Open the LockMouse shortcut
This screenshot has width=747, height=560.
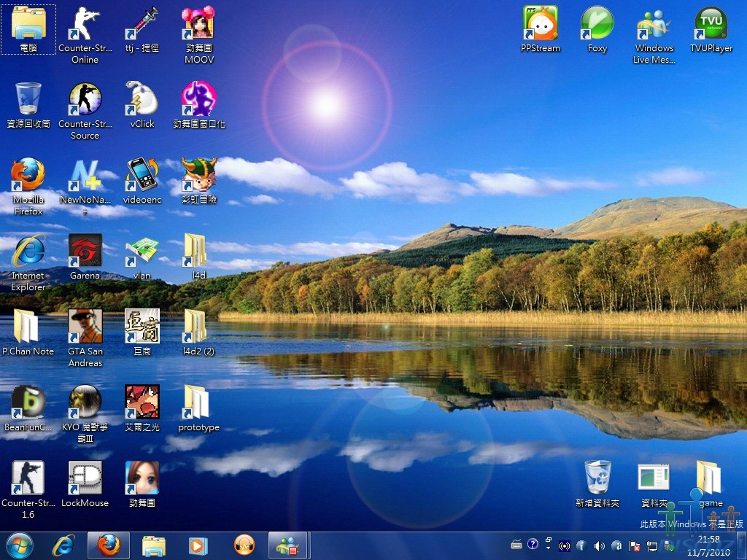click(x=85, y=479)
